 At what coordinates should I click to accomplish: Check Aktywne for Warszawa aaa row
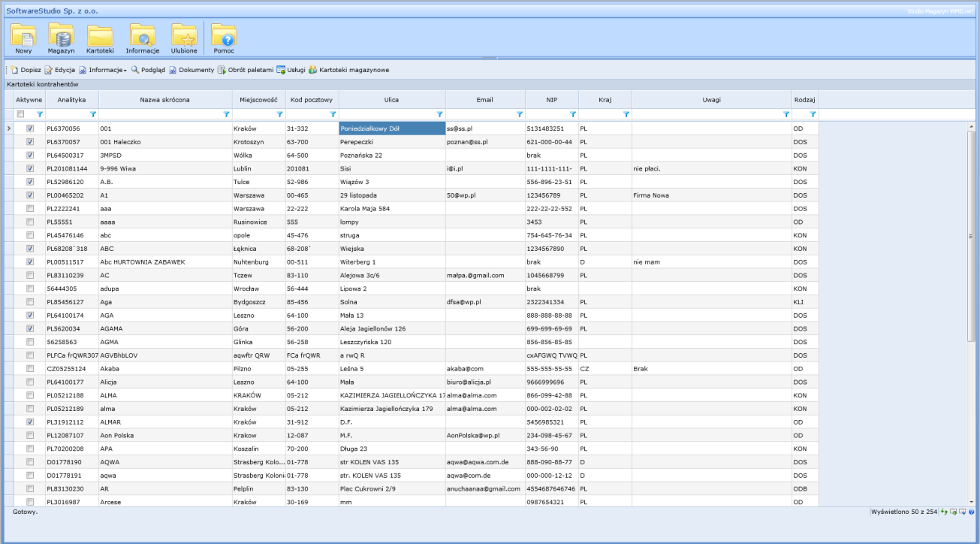click(30, 208)
